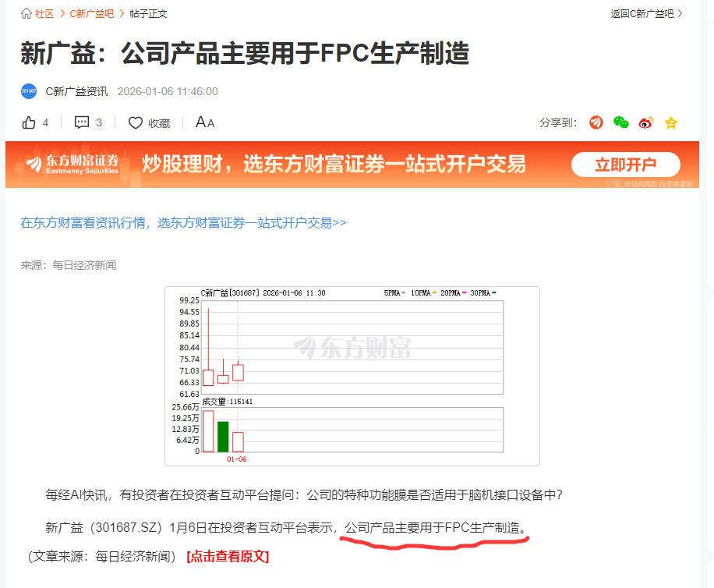Open the C新广益吧 breadcrumb link

(x=91, y=14)
